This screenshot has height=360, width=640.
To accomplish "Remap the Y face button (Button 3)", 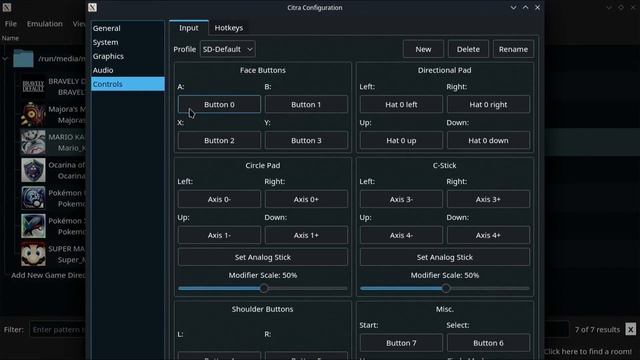I will point(306,140).
